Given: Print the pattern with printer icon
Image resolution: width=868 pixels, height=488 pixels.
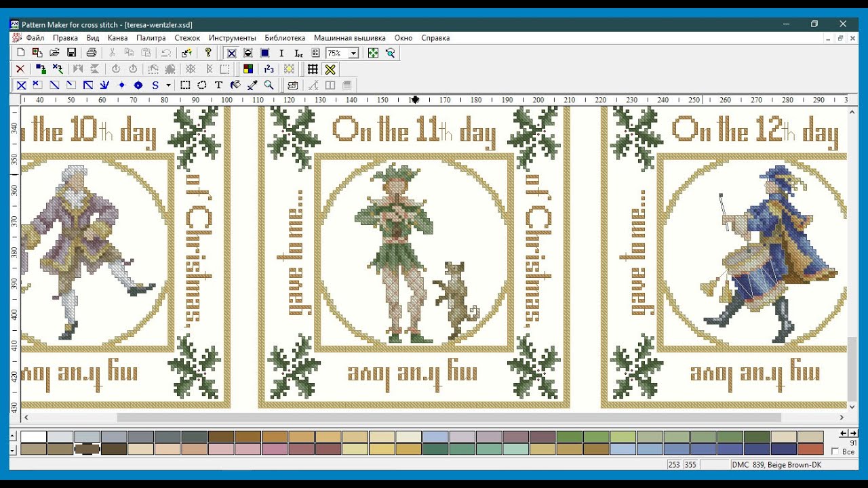Looking at the screenshot, I should point(92,53).
